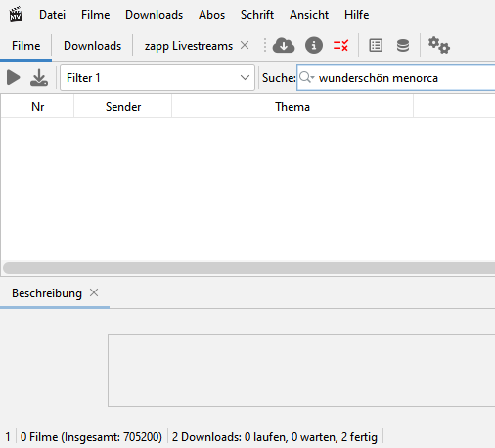Image resolution: width=495 pixels, height=448 pixels.
Task: Click the database stack icon
Action: click(403, 45)
